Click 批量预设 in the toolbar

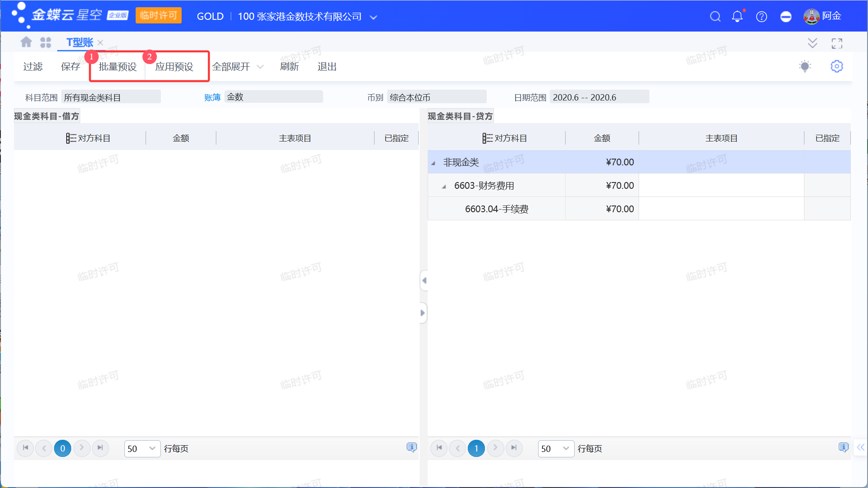pyautogui.click(x=118, y=67)
